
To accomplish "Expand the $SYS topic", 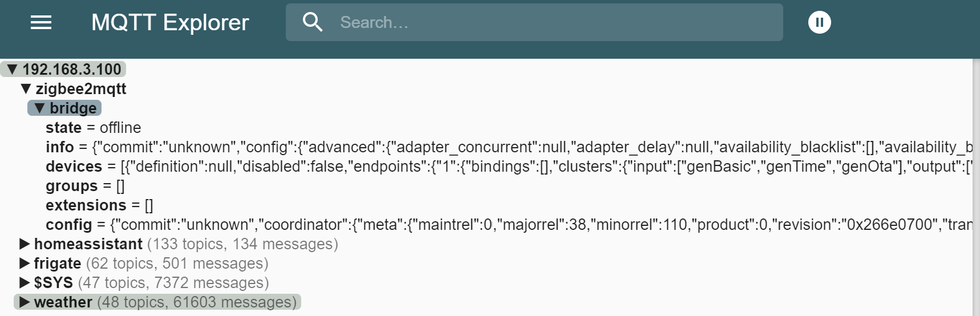I will pyautogui.click(x=25, y=283).
